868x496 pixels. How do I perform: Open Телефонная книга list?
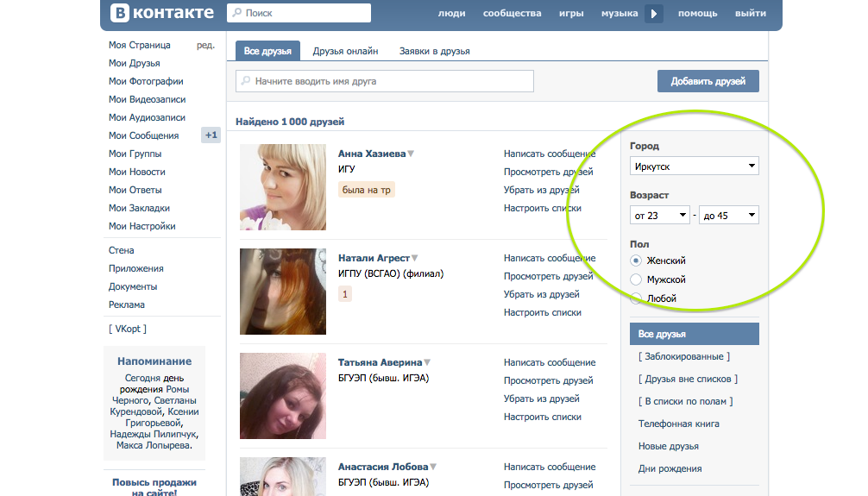pos(679,424)
